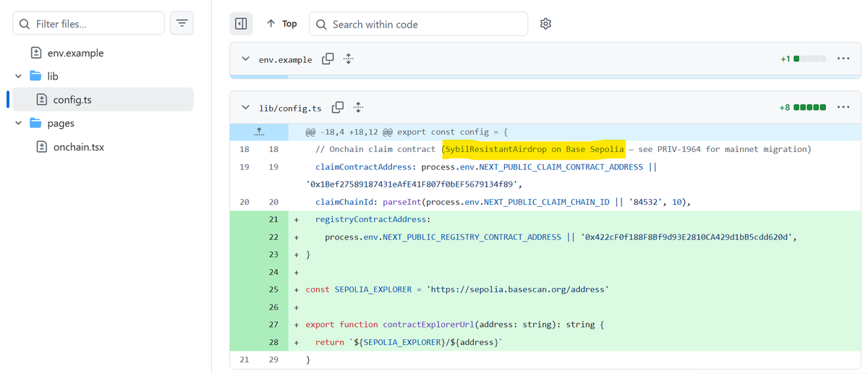Click the highlighted SybilResistantAirdrop comment text
The width and height of the screenshot is (868, 374).
[533, 149]
